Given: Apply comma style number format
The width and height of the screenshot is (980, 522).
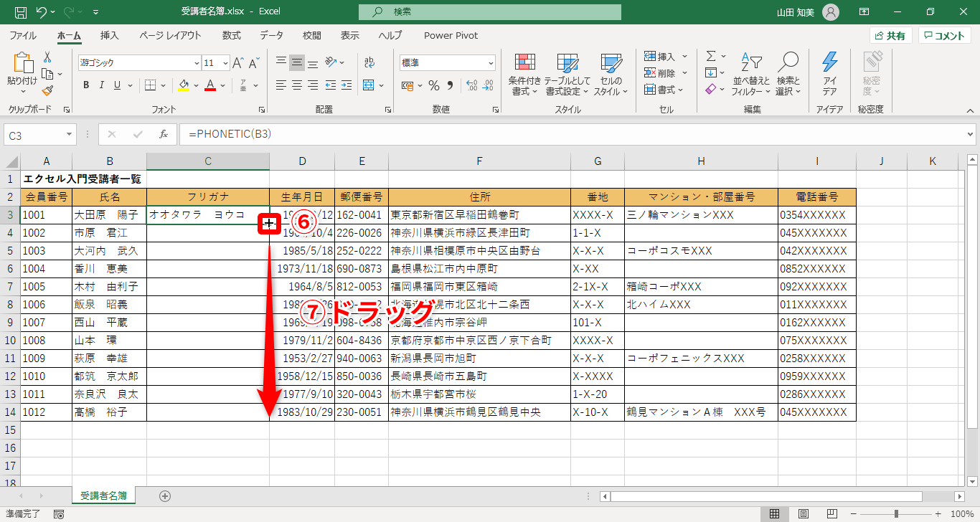Looking at the screenshot, I should pos(451,85).
